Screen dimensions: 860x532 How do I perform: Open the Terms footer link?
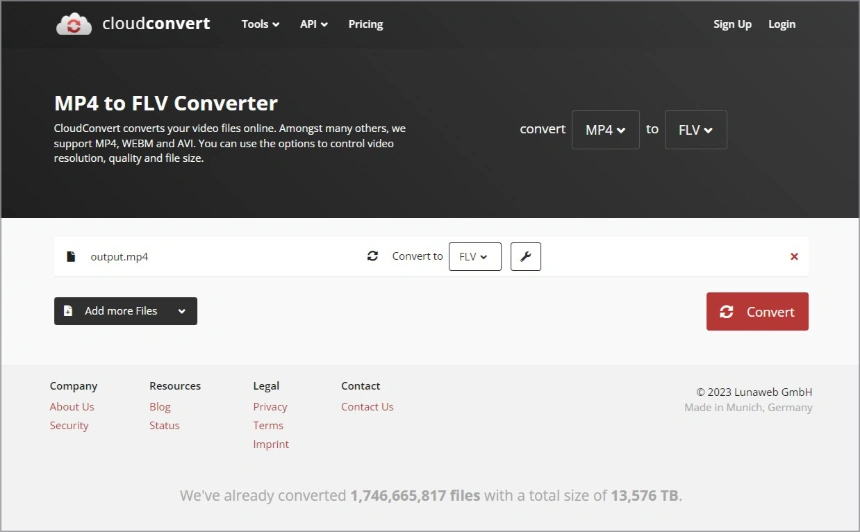pos(268,426)
